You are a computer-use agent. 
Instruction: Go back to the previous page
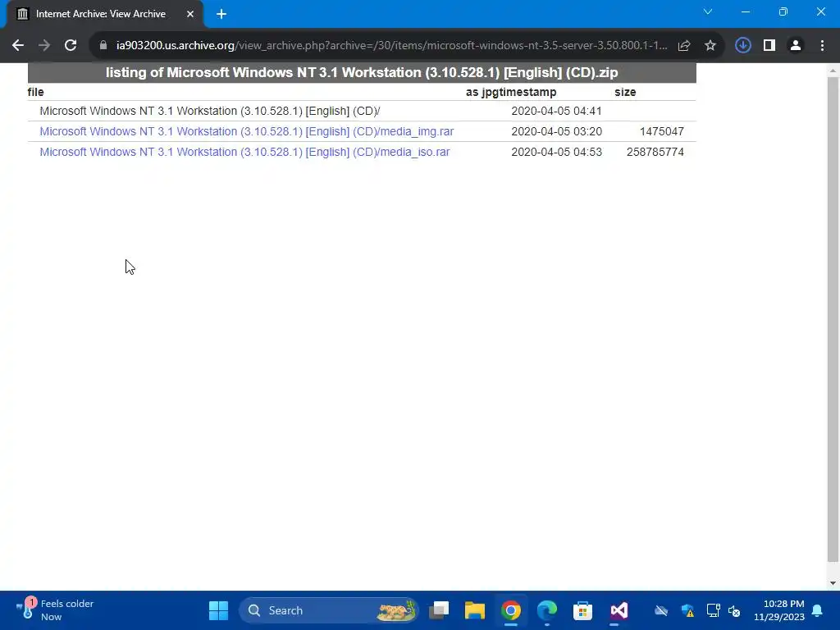[18, 46]
